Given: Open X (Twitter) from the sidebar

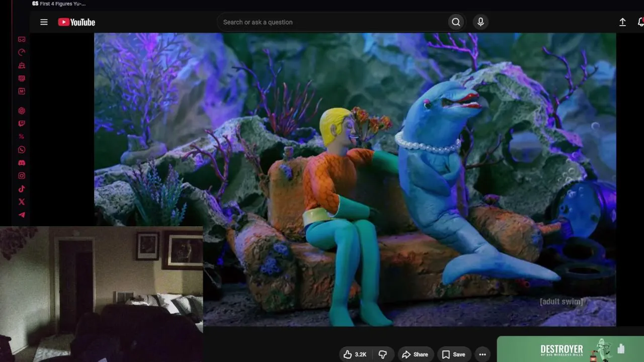Looking at the screenshot, I should 22,202.
